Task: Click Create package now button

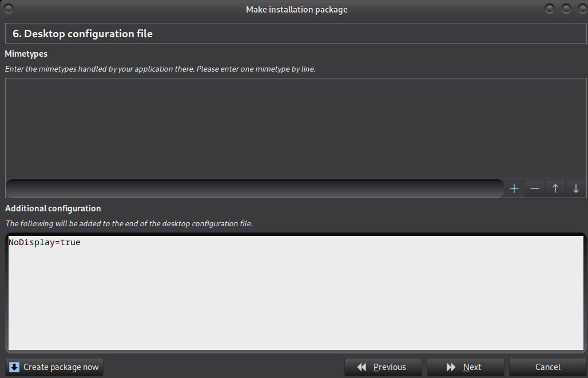Action: (x=55, y=367)
